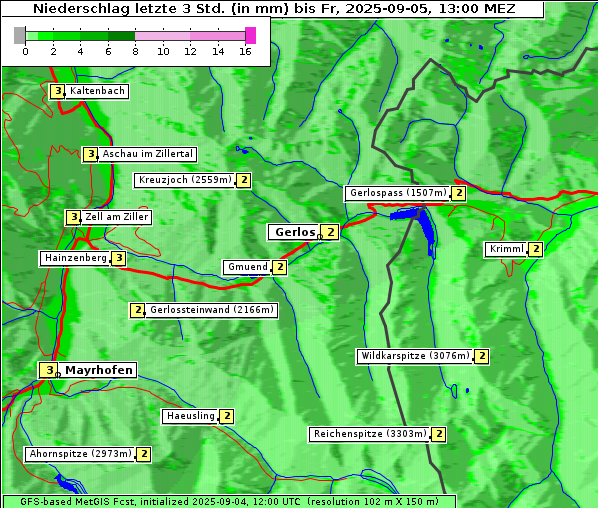This screenshot has height=508, width=598.
Task: Click the Haeusling label
Action: coord(190,416)
